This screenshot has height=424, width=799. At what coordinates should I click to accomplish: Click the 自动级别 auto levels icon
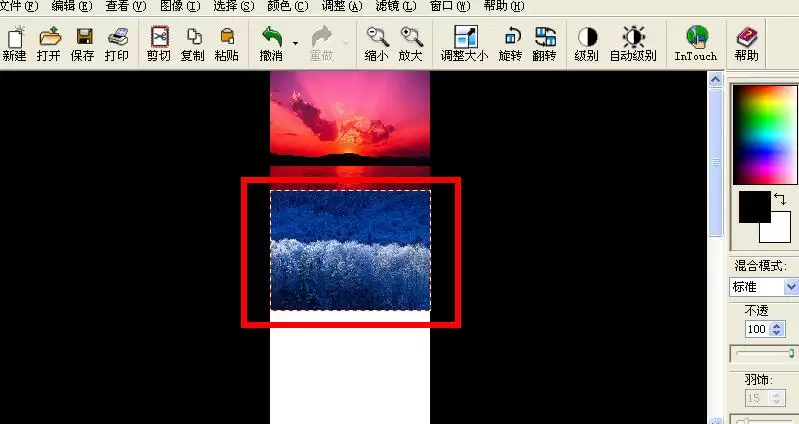click(633, 37)
